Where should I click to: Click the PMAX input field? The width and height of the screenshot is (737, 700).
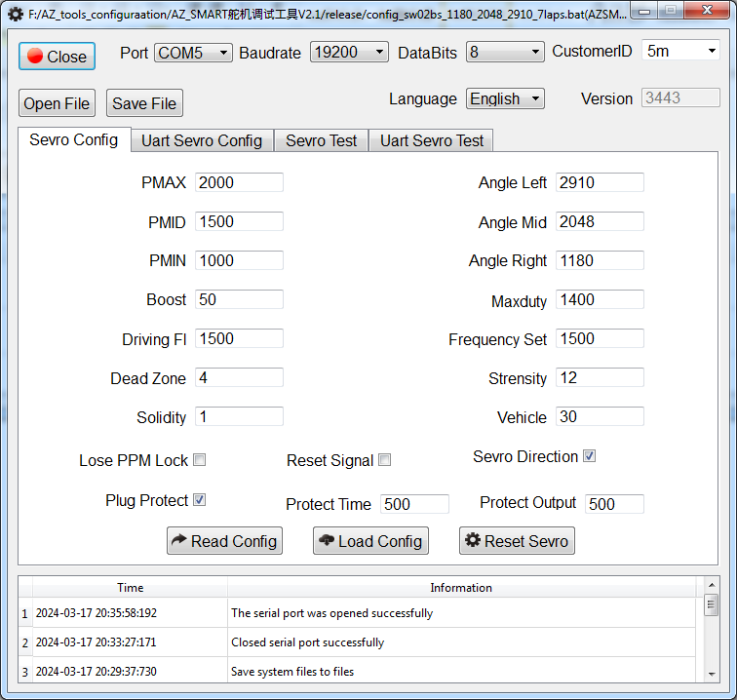pos(239,182)
